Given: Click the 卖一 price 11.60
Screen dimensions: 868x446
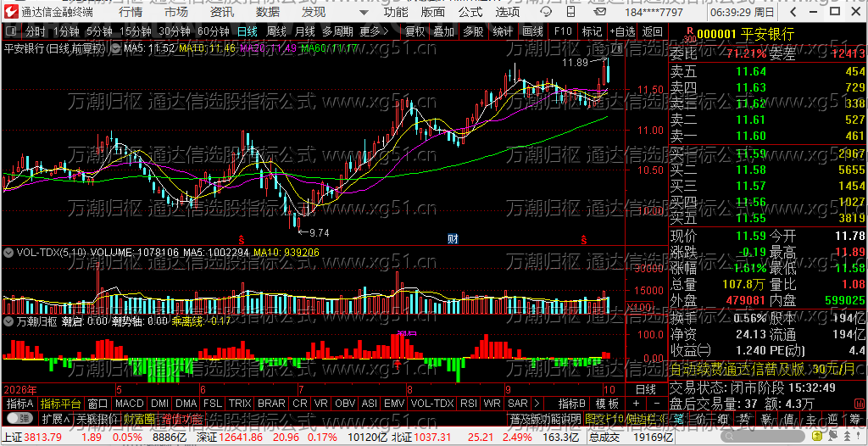Looking at the screenshot, I should [x=751, y=135].
